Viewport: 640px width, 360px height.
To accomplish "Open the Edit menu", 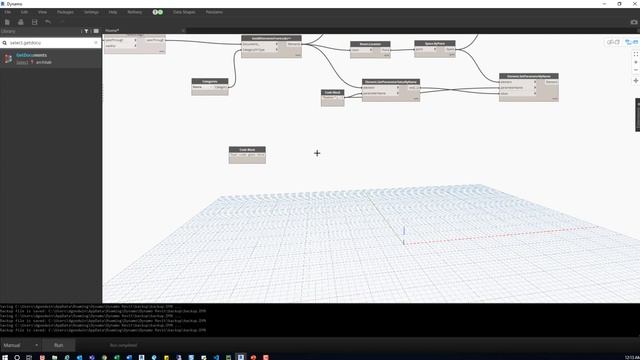I will tap(24, 12).
